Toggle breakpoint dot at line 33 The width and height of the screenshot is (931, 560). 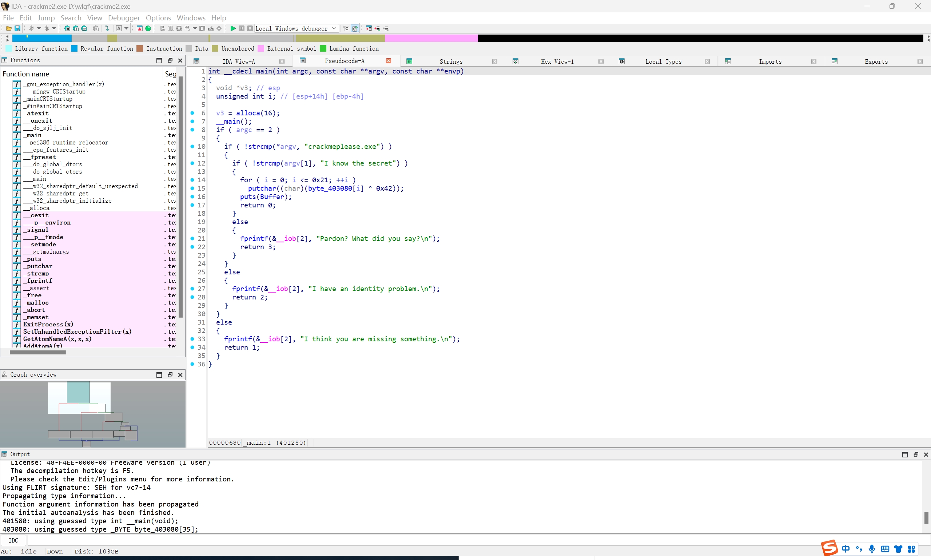pyautogui.click(x=192, y=339)
